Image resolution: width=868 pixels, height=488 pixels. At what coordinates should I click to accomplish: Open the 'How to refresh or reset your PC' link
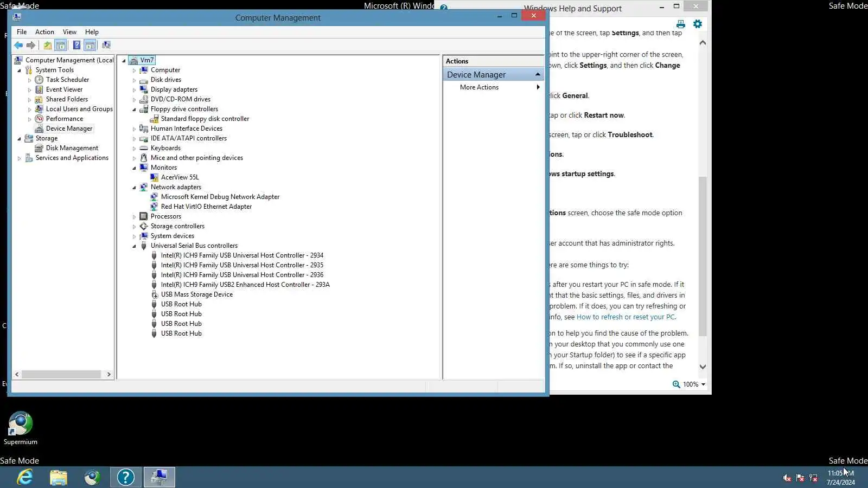pyautogui.click(x=626, y=317)
